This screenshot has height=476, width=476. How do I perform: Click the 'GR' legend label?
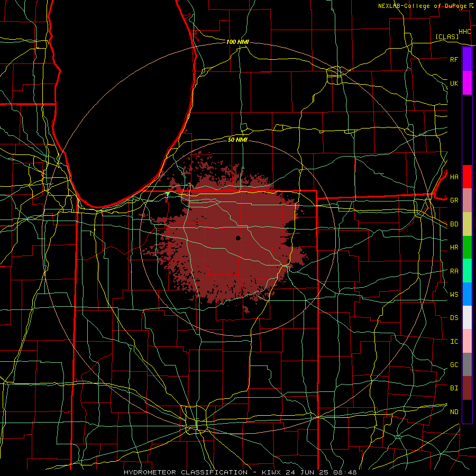(454, 200)
